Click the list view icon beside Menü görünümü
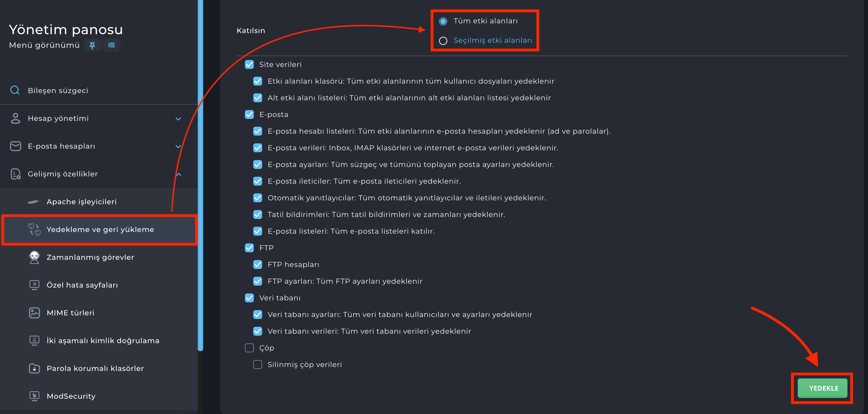 click(112, 45)
